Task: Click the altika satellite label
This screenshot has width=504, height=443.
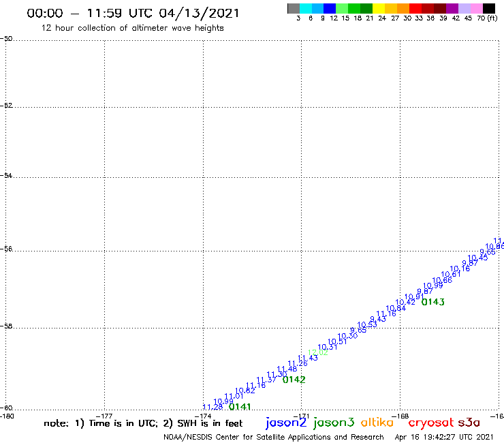Action: pyautogui.click(x=377, y=423)
